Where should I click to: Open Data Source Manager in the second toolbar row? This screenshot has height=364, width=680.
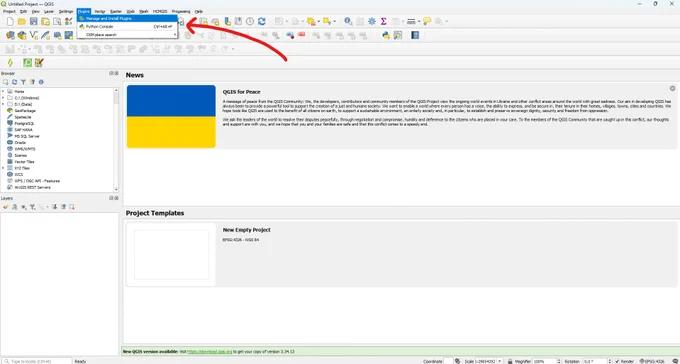tap(10, 35)
